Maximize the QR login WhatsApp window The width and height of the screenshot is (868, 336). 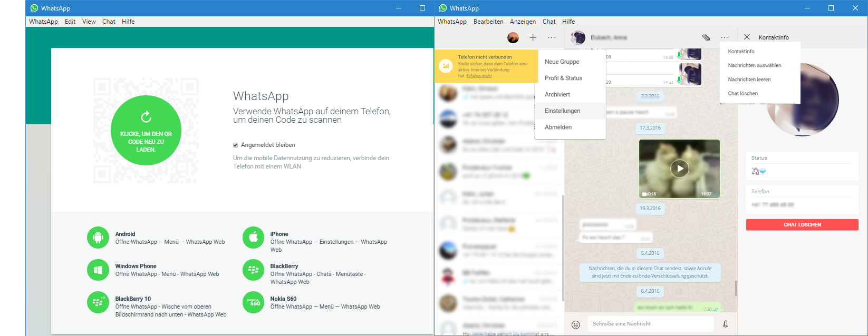422,8
